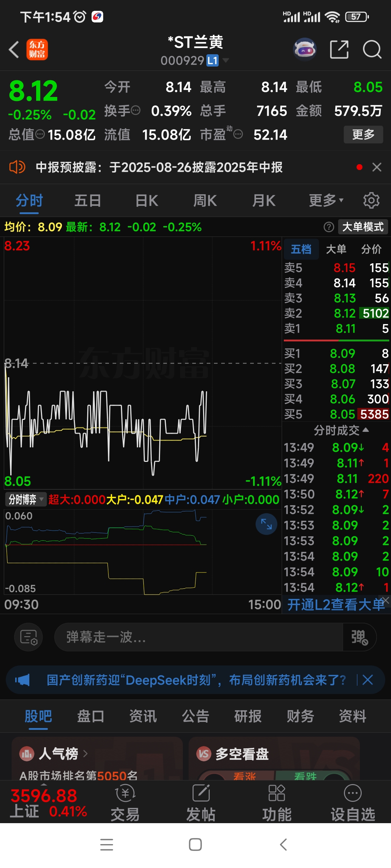Open the Eastmoney orange logo
This screenshot has width=391, height=868.
coord(37,50)
